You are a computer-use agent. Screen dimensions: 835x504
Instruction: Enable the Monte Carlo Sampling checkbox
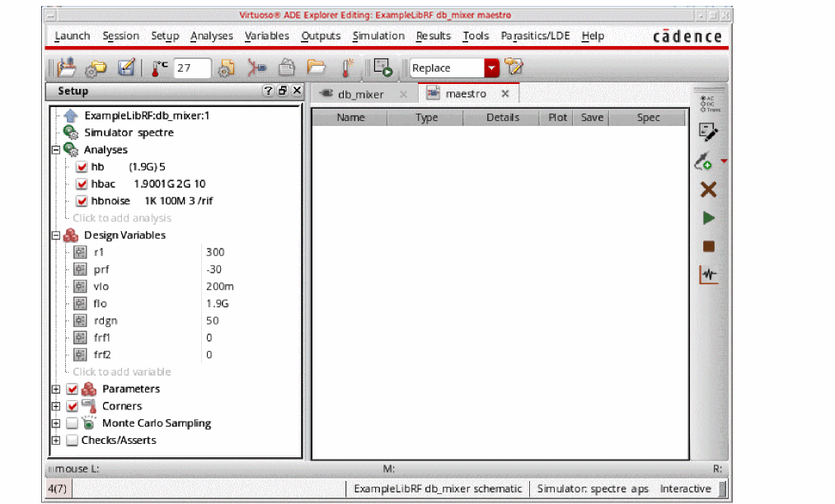point(73,423)
